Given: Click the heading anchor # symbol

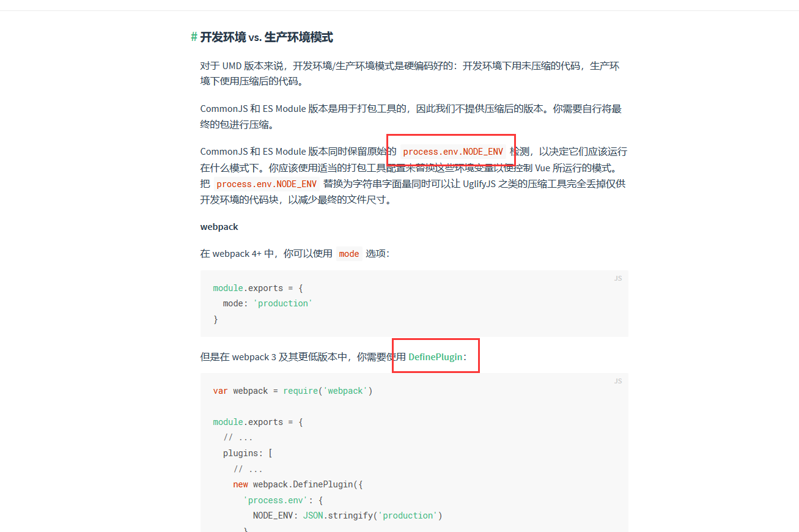Looking at the screenshot, I should click(x=193, y=37).
